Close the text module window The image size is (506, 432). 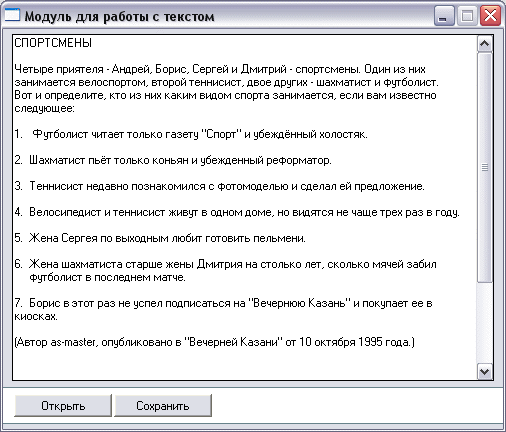[x=490, y=16]
